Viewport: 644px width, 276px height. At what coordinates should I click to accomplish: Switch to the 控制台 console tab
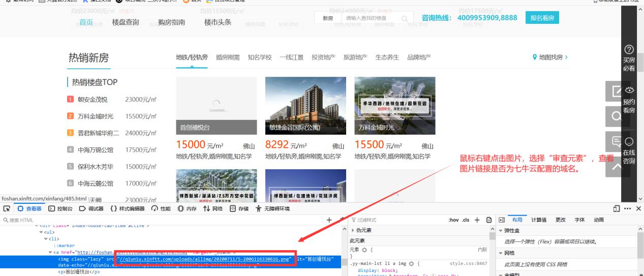click(61, 209)
